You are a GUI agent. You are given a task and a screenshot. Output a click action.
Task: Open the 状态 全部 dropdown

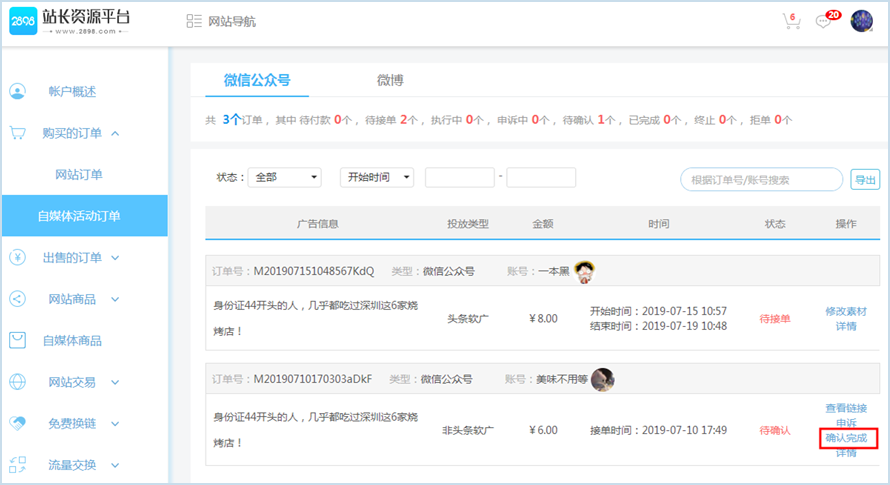click(284, 177)
